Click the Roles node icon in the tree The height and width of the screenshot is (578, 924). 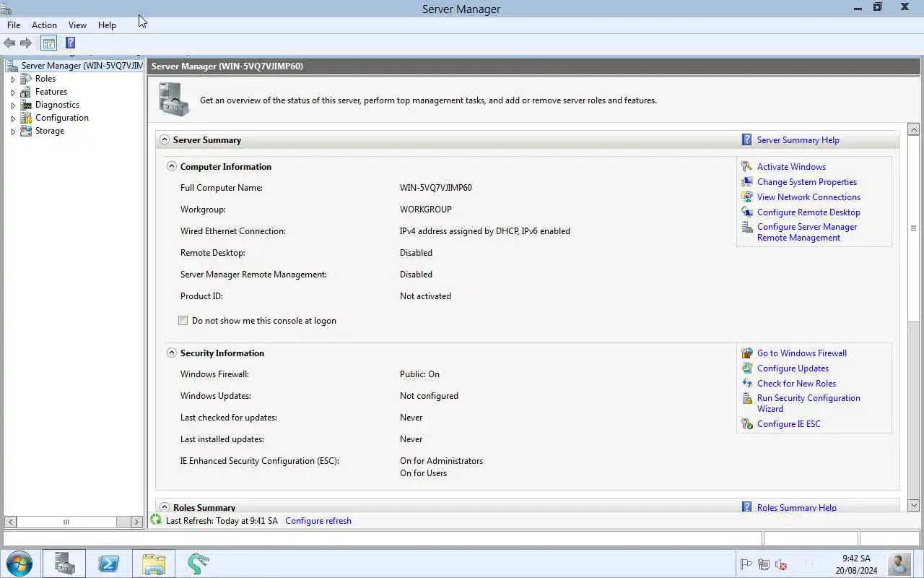[26, 79]
